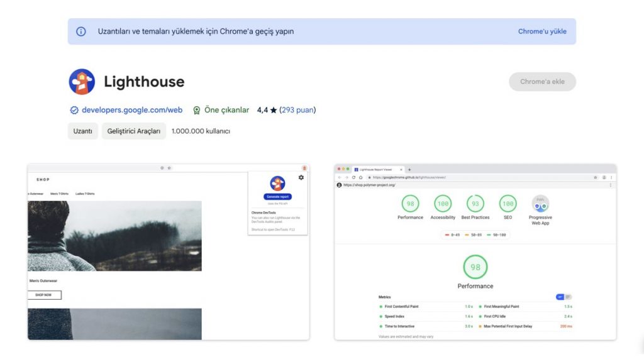Click the Öne çıkanlar badge icon
The image size is (644, 362).
pyautogui.click(x=197, y=110)
